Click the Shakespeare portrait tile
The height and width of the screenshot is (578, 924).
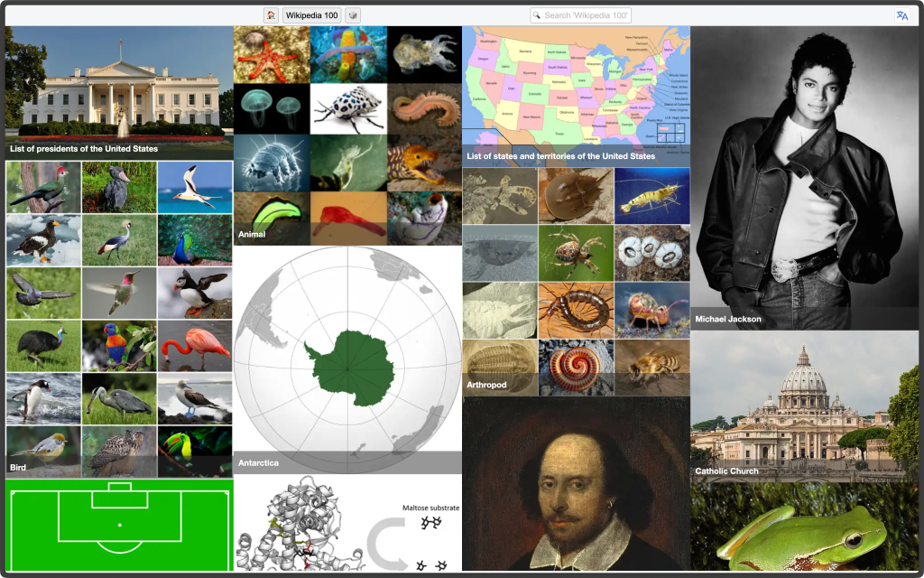[576, 484]
